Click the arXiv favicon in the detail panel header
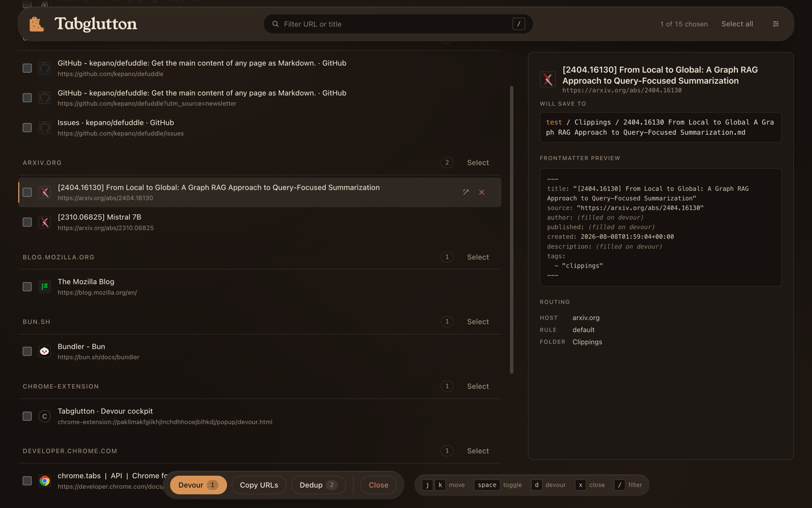 point(548,80)
